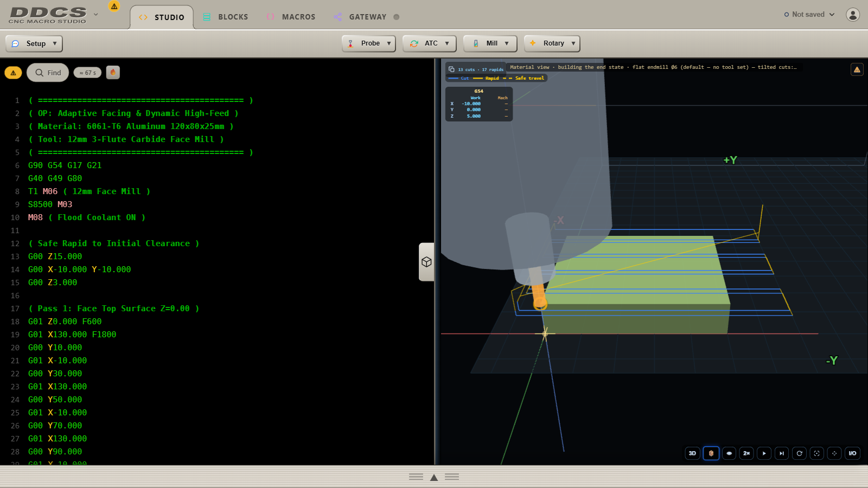The image size is (868, 488).
Task: Step to next toolpath move
Action: pyautogui.click(x=782, y=453)
